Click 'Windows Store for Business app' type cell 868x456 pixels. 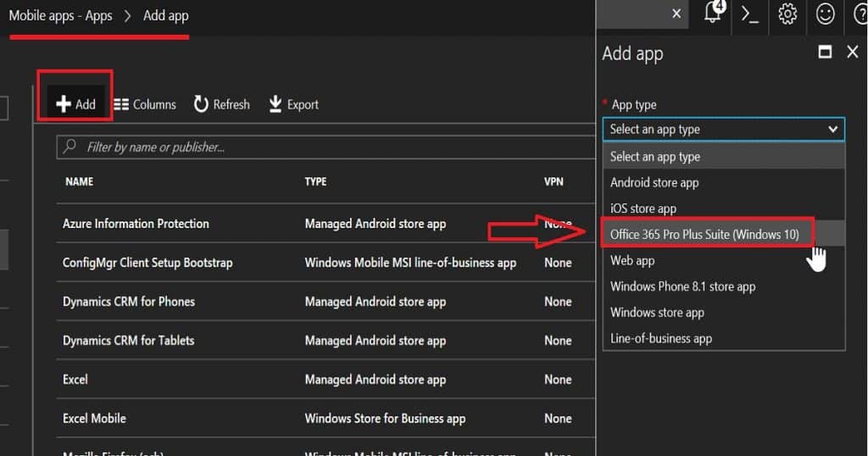coord(385,419)
